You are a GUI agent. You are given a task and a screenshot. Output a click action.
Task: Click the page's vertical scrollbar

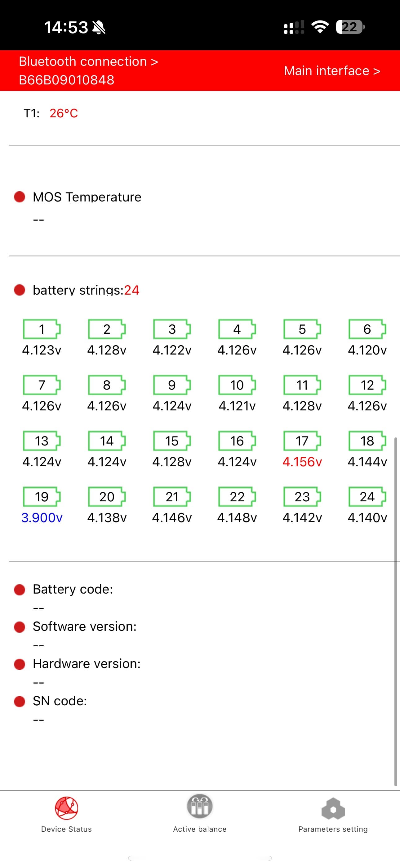coord(396,610)
